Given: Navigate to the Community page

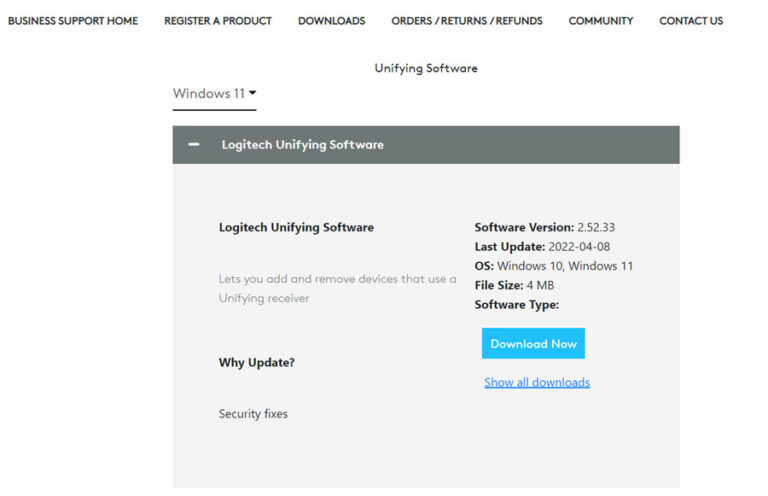Looking at the screenshot, I should [600, 21].
